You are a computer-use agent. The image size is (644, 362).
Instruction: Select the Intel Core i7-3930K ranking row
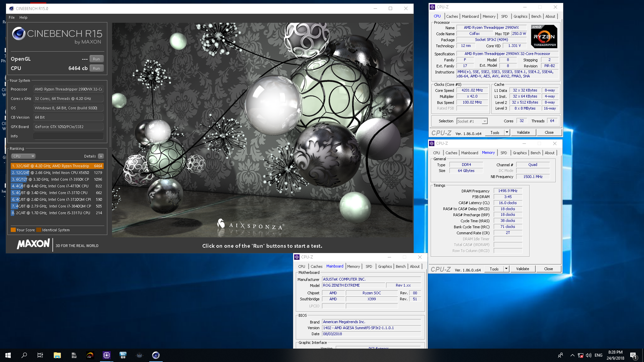tap(57, 179)
